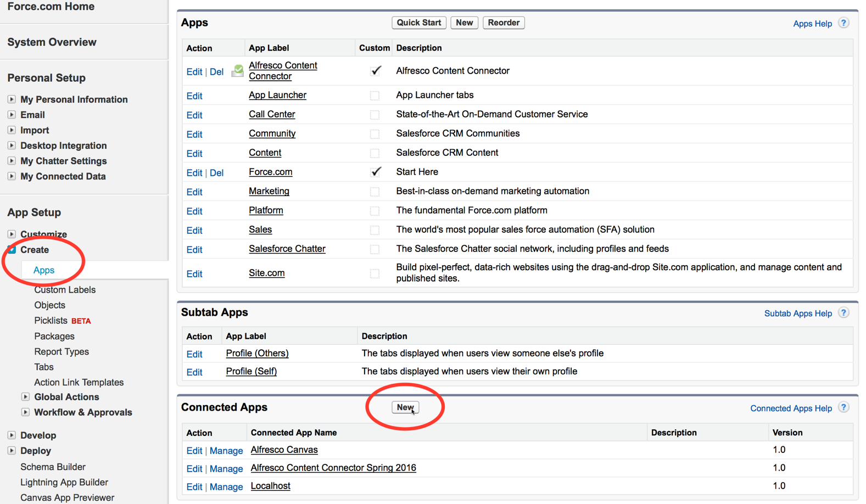Screen dimensions: 866x504
Task: Delete the Force.com app
Action: (x=216, y=173)
